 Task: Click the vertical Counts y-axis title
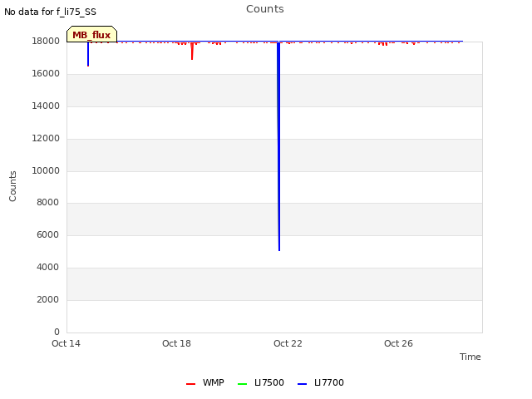[x=12, y=186]
